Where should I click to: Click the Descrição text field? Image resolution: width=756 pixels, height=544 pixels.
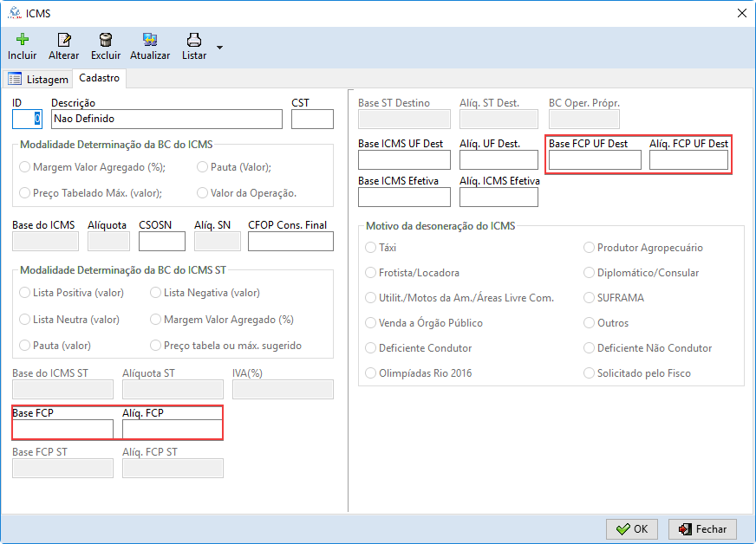point(166,119)
